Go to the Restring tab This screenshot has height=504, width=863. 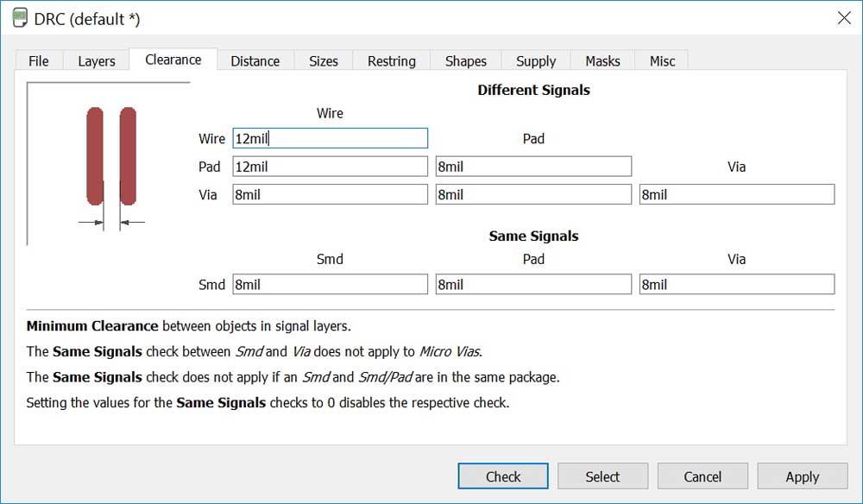(x=391, y=60)
